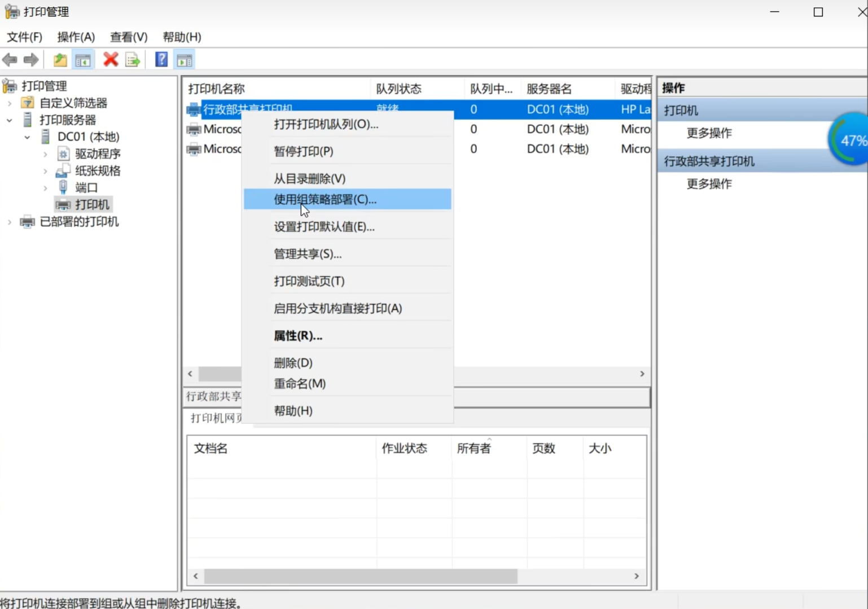
Task: Open the 帮助(H) menu in menu bar
Action: (x=182, y=37)
